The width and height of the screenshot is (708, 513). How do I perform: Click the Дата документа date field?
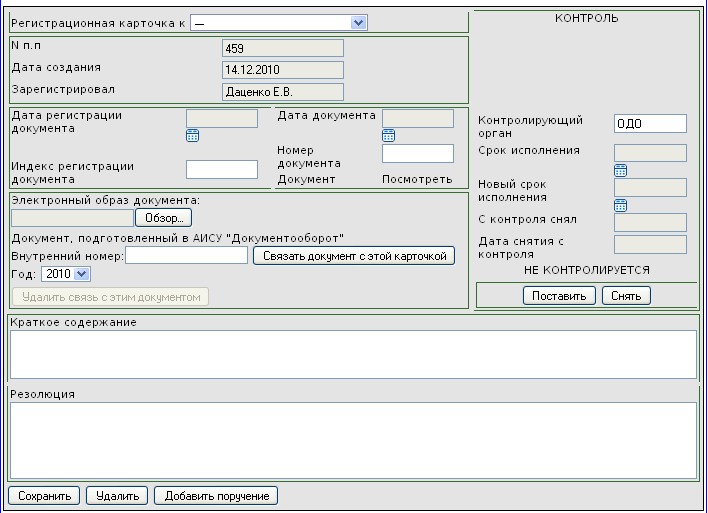[x=418, y=119]
